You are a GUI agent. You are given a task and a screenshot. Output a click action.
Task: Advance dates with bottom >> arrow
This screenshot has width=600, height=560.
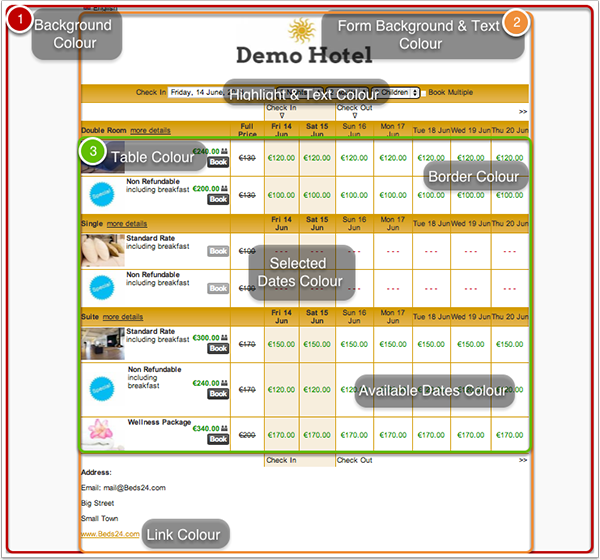[523, 460]
